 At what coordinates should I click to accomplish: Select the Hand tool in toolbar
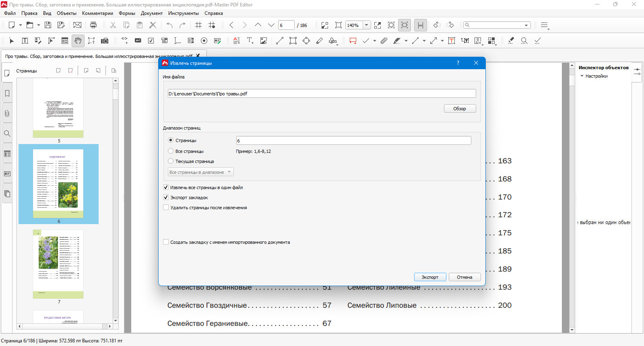point(78,41)
